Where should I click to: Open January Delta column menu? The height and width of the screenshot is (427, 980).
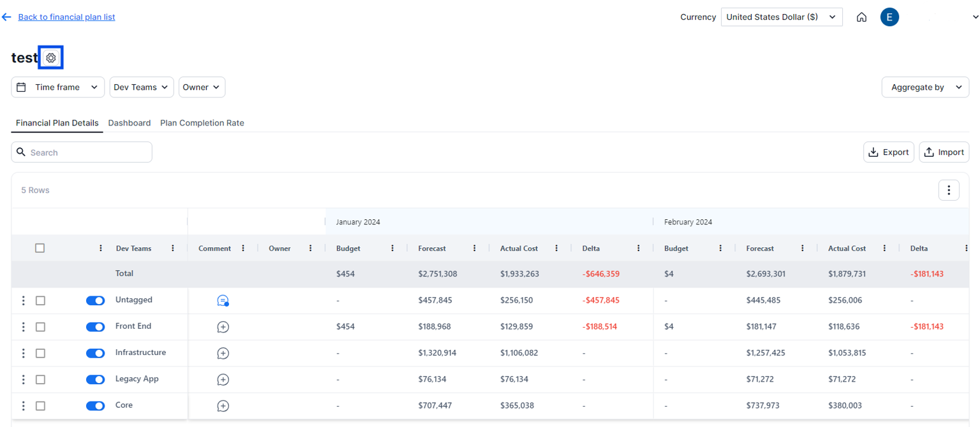tap(639, 249)
